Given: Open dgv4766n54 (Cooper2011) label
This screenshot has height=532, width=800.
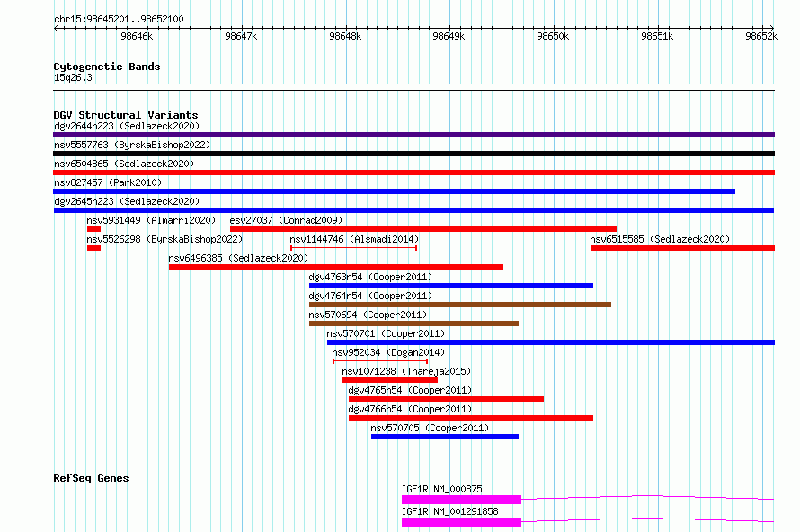Looking at the screenshot, I should 410,409.
